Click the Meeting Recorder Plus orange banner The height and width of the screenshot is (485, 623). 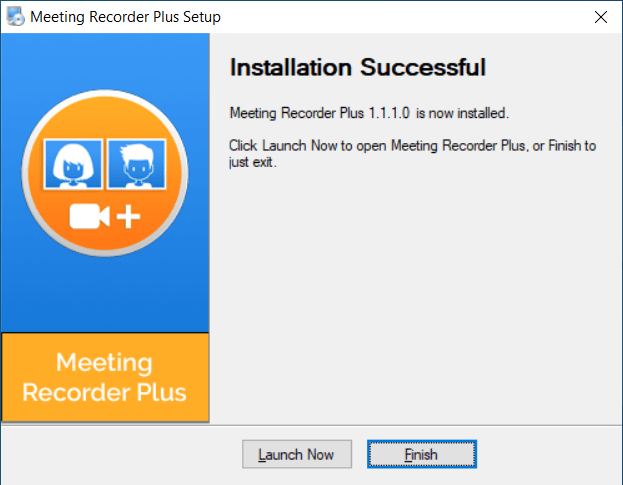105,377
